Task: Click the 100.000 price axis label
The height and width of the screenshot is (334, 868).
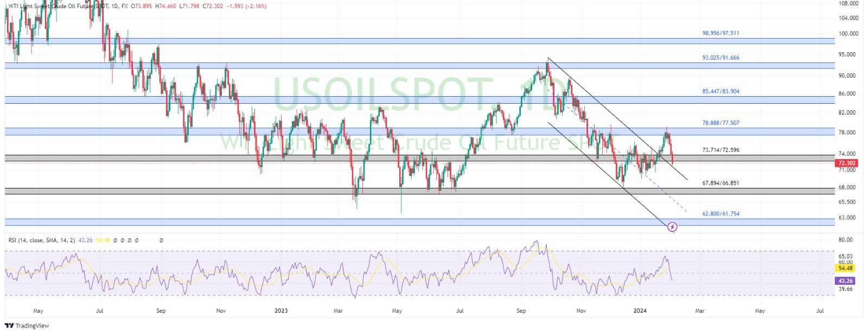Action: pyautogui.click(x=848, y=34)
